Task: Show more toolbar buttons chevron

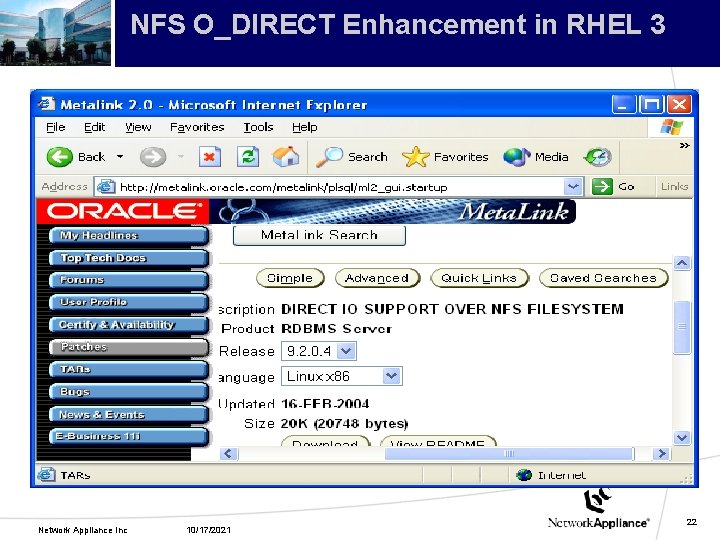Action: (684, 146)
